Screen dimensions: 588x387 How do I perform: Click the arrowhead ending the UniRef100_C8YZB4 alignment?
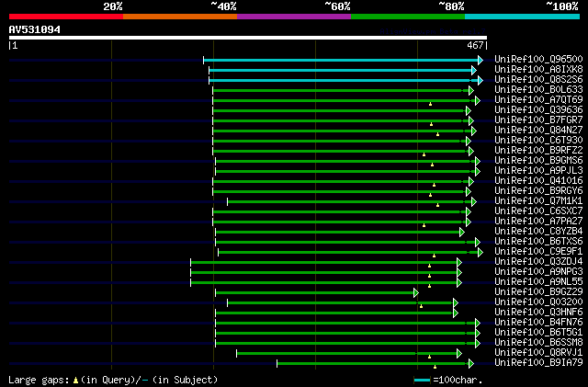[462, 233]
